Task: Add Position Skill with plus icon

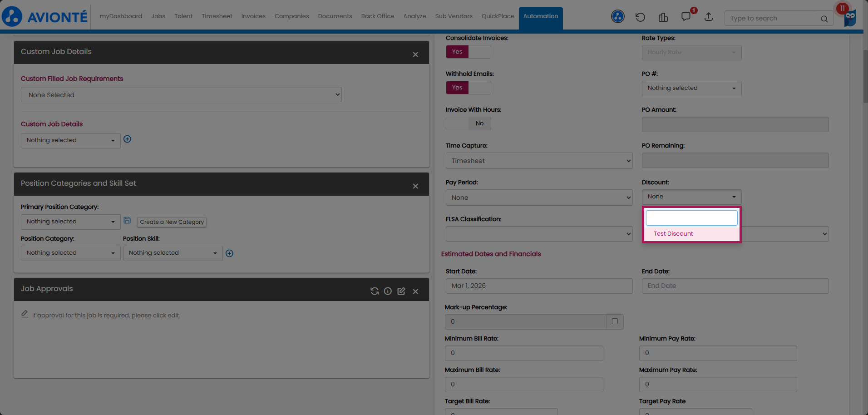Action: click(230, 253)
